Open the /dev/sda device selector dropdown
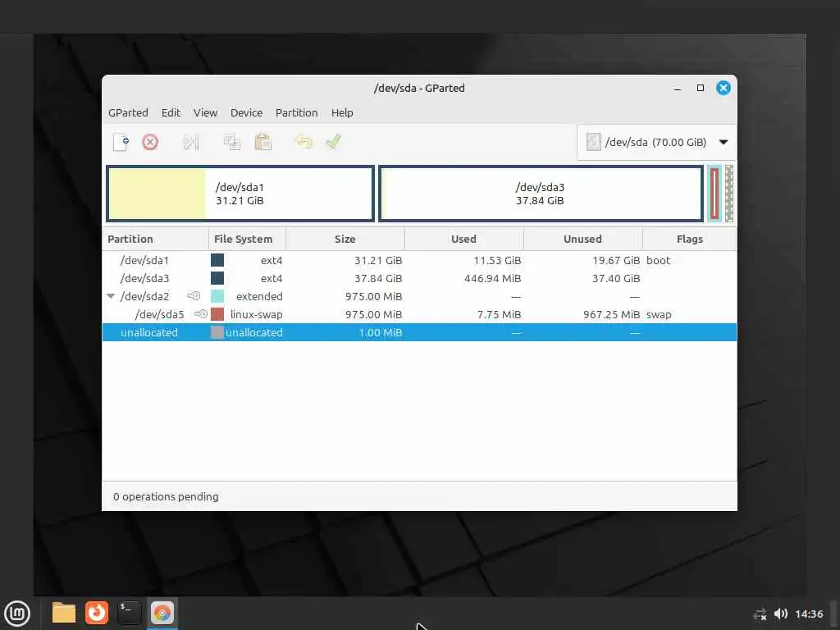 657,143
